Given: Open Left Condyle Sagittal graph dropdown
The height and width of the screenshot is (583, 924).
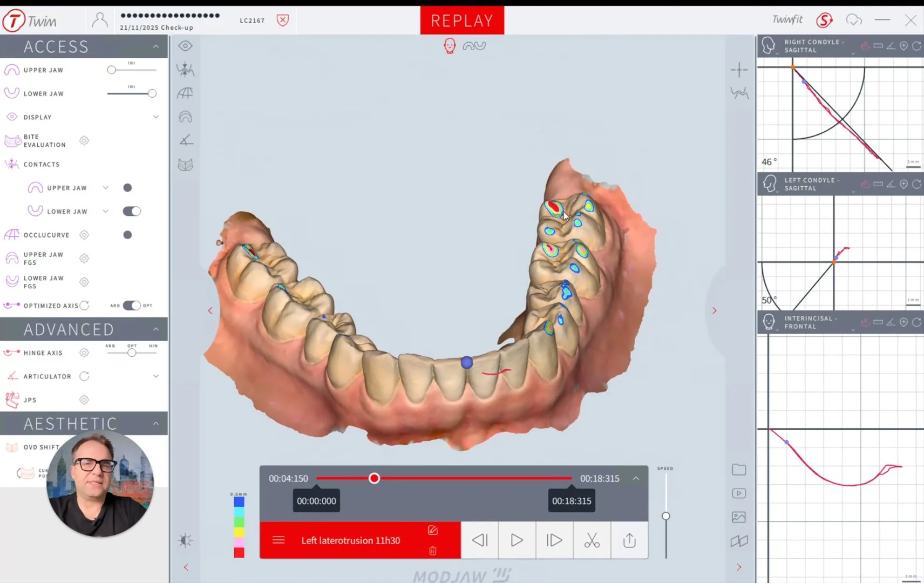Looking at the screenshot, I should point(853,192).
